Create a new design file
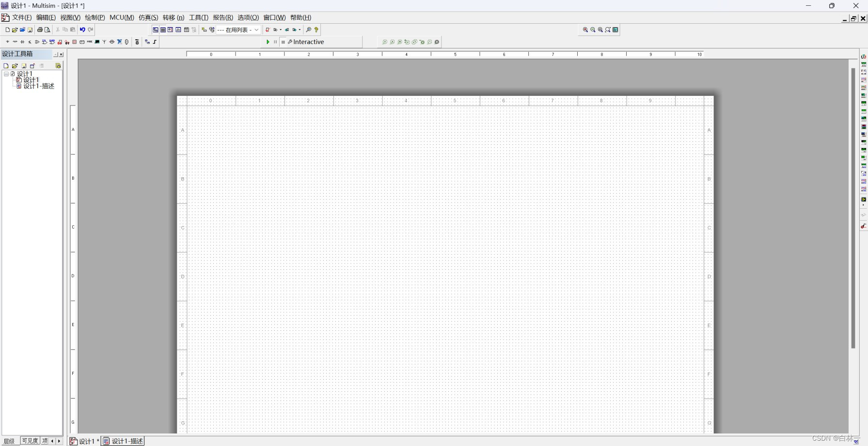 pyautogui.click(x=7, y=30)
